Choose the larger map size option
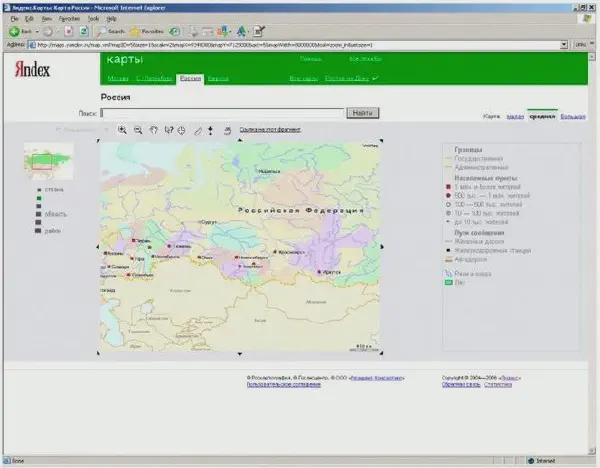The height and width of the screenshot is (468, 600). coord(573,116)
